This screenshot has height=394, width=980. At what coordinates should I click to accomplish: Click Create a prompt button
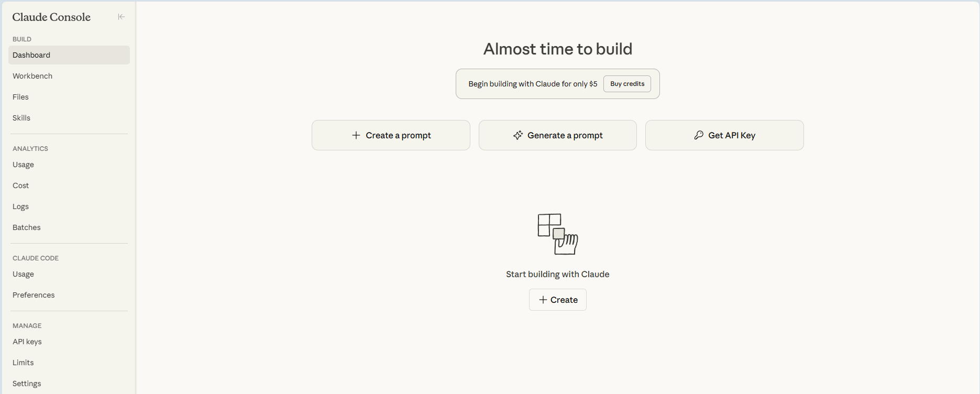[x=391, y=135]
